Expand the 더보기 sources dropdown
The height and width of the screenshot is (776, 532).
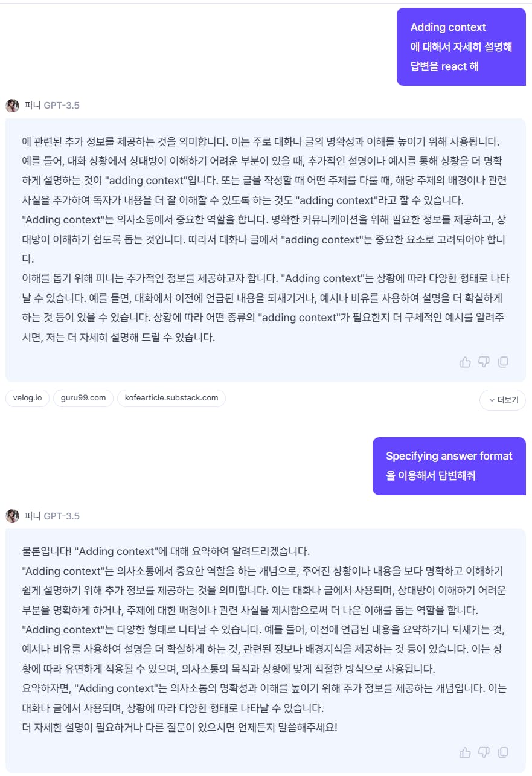[x=502, y=400]
